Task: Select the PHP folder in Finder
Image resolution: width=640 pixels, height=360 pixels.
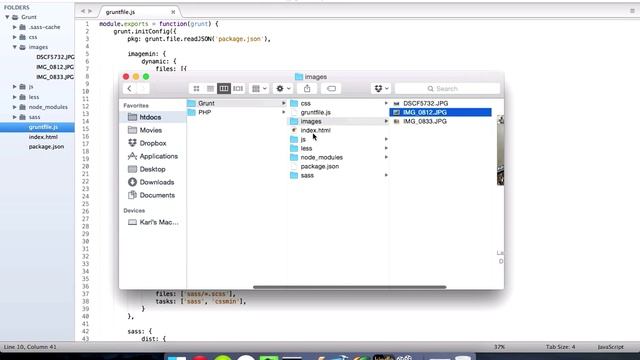Action: (x=237, y=112)
